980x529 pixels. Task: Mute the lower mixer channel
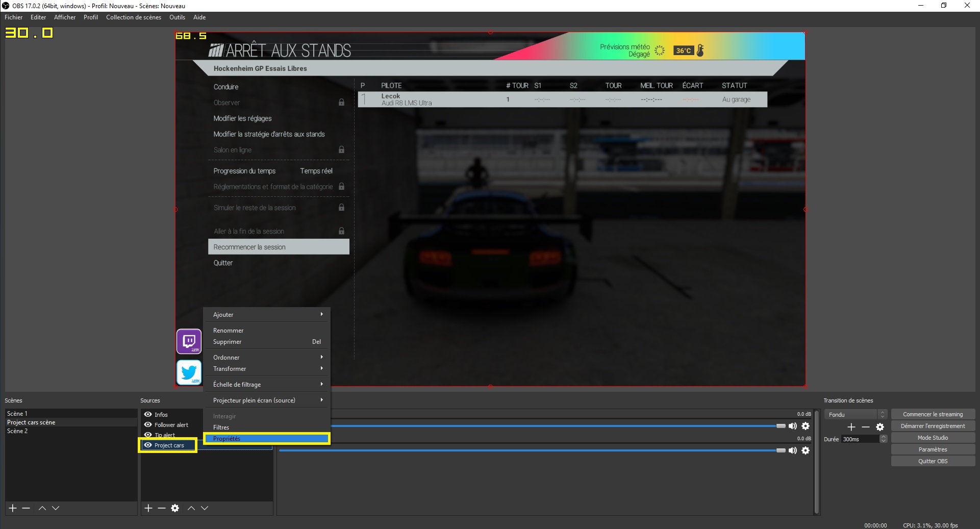click(792, 450)
